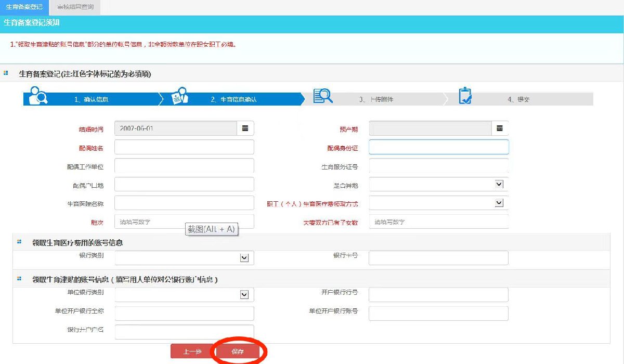This screenshot has height=364, width=624.
Task: Open the 单位银行类别 dropdown
Action: (x=244, y=295)
